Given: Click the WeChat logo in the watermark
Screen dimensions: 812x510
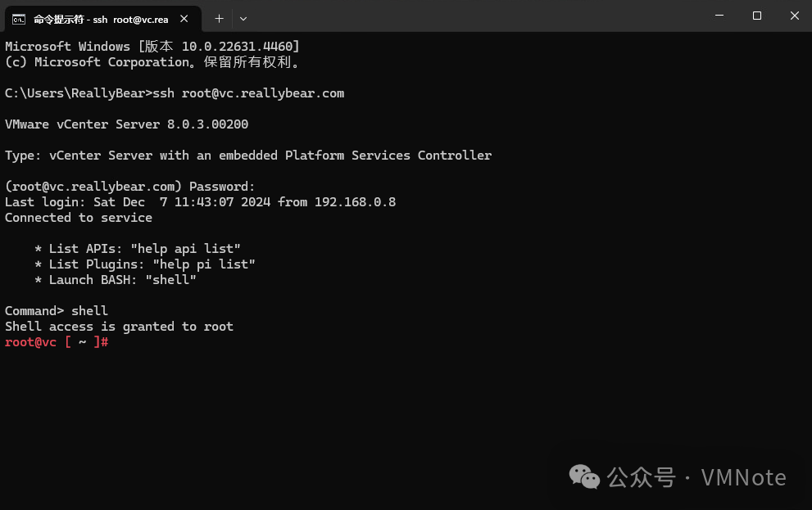Looking at the screenshot, I should 584,476.
